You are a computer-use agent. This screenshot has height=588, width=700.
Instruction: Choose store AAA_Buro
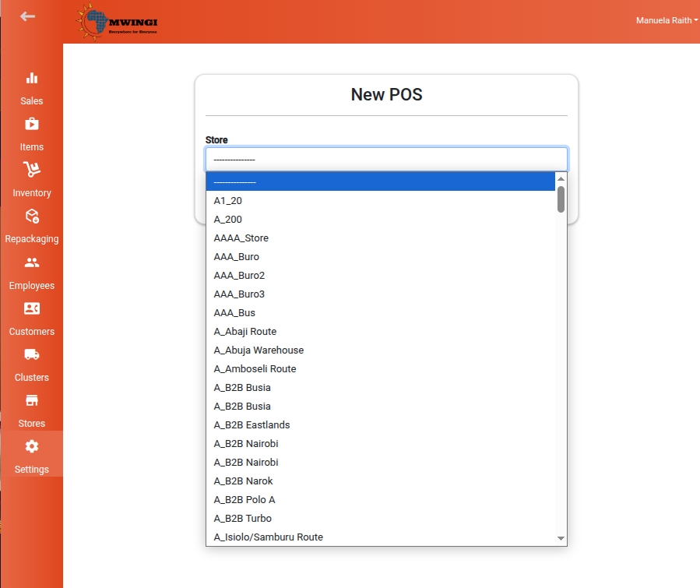pyautogui.click(x=380, y=257)
